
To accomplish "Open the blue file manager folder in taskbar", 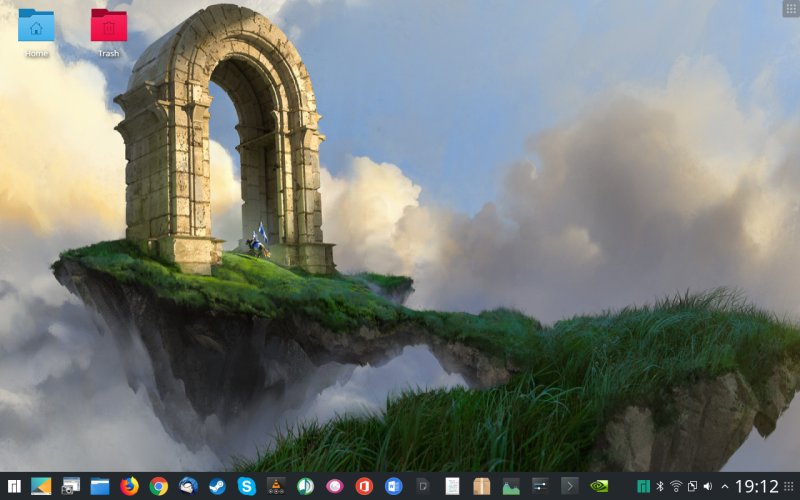I will (x=100, y=486).
